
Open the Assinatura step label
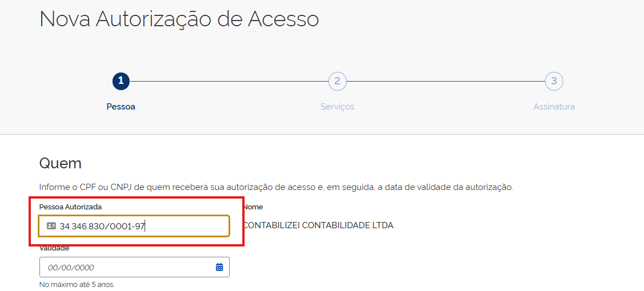(x=554, y=107)
